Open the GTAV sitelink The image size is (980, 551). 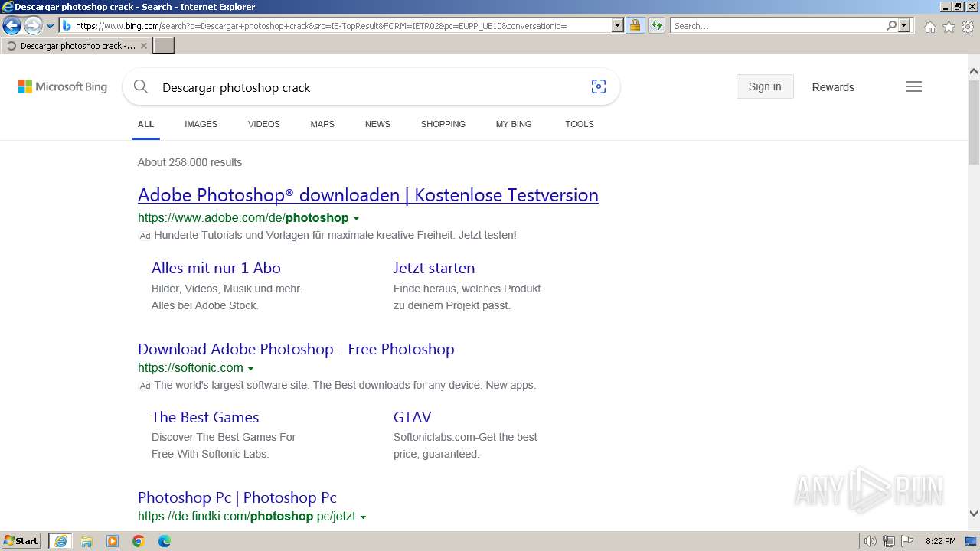coord(413,417)
